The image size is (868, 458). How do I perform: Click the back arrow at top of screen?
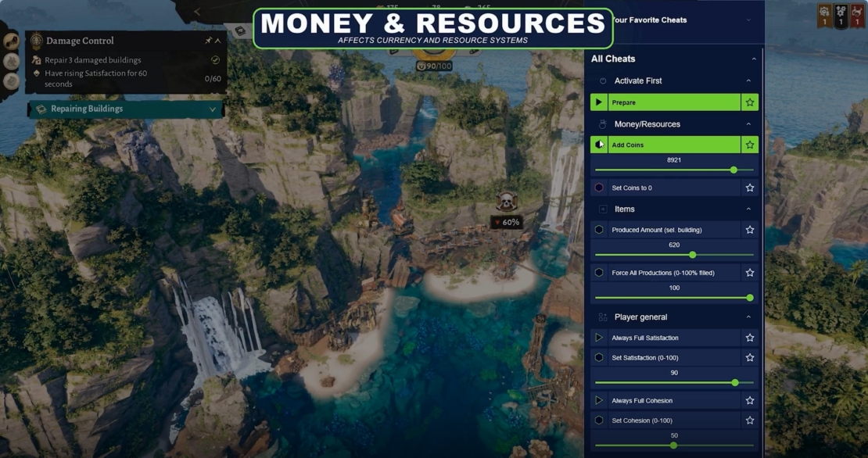[197, 12]
